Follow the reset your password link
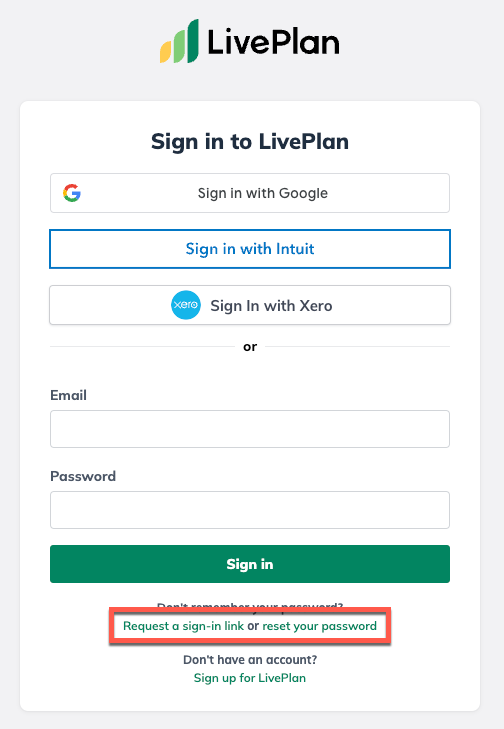Image resolution: width=504 pixels, height=729 pixels. click(319, 626)
